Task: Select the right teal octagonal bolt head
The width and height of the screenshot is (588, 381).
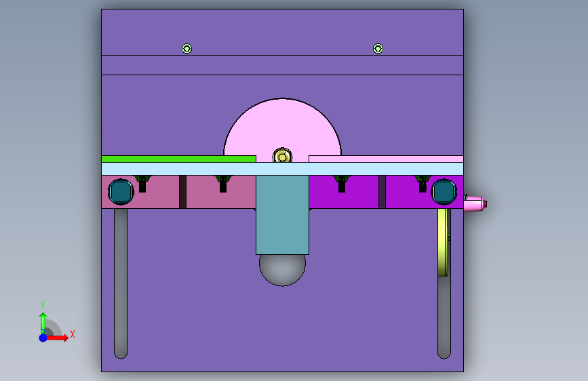Action: [x=444, y=192]
